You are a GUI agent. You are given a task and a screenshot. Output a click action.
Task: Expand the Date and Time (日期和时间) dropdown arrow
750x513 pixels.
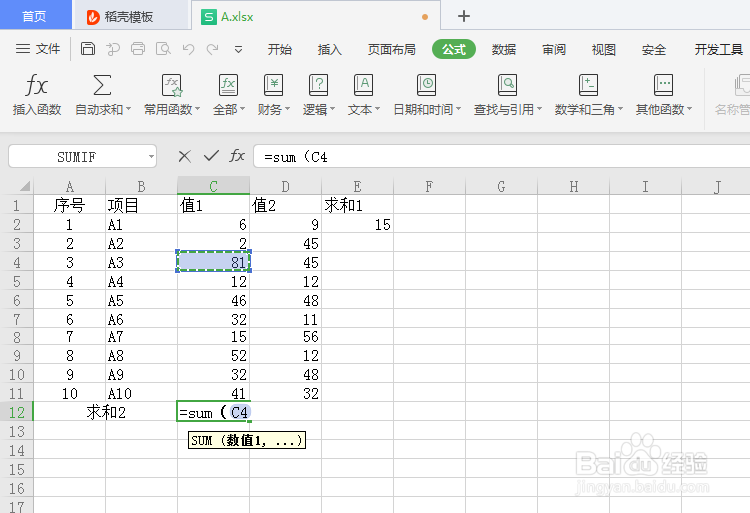(x=458, y=109)
